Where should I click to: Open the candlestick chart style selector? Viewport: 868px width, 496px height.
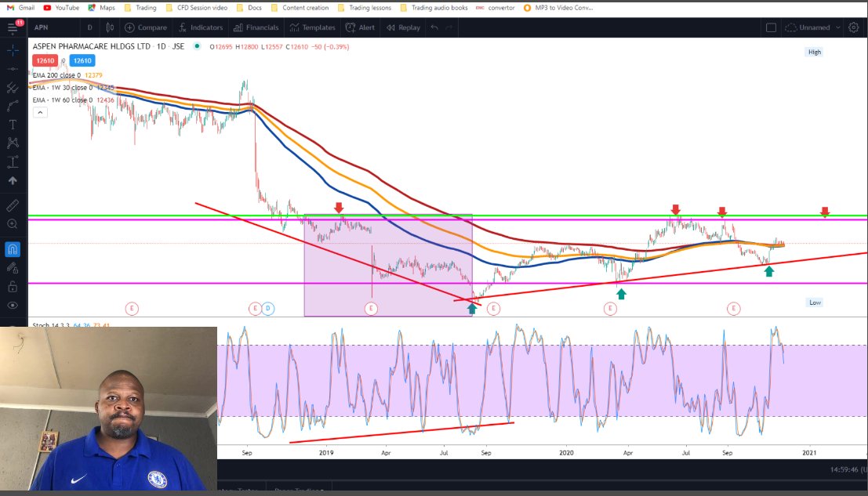point(110,27)
